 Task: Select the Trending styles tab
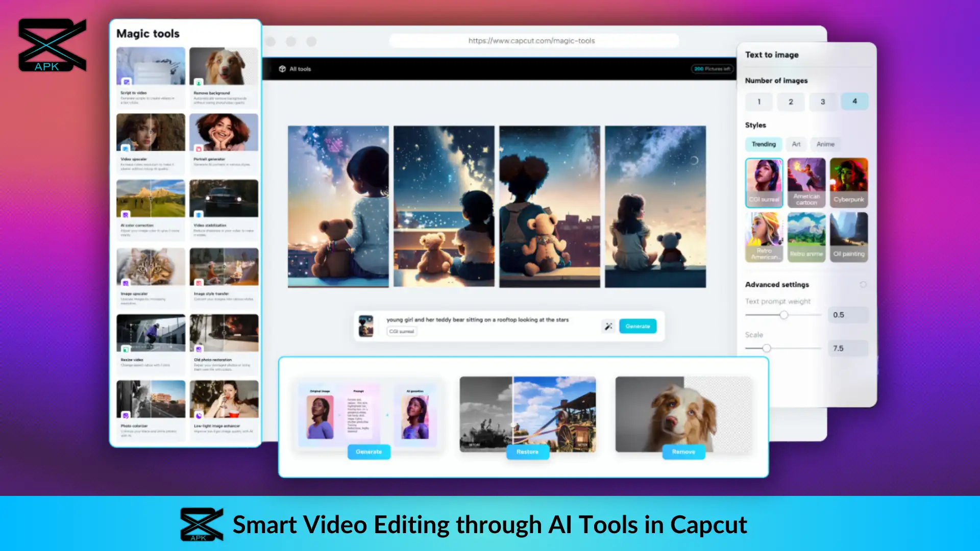pyautogui.click(x=764, y=143)
